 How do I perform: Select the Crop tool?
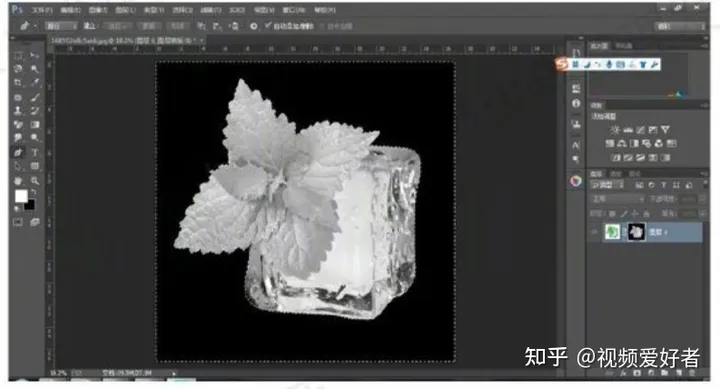coord(18,83)
